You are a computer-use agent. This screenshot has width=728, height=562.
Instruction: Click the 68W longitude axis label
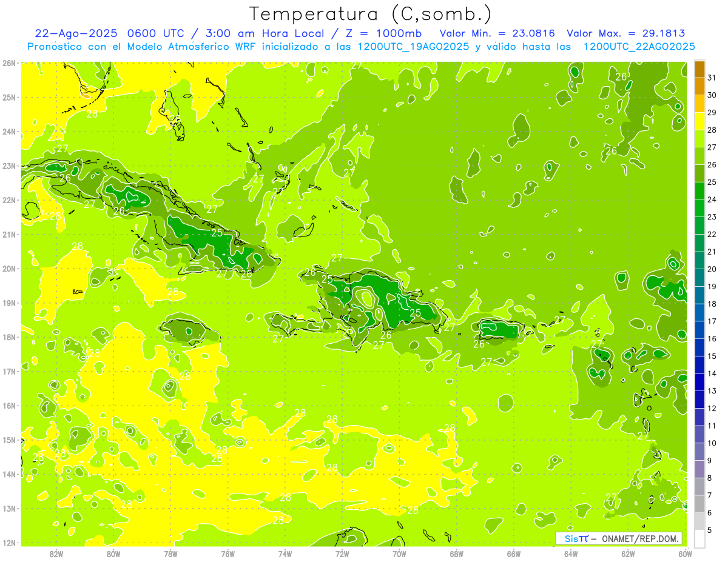click(457, 554)
